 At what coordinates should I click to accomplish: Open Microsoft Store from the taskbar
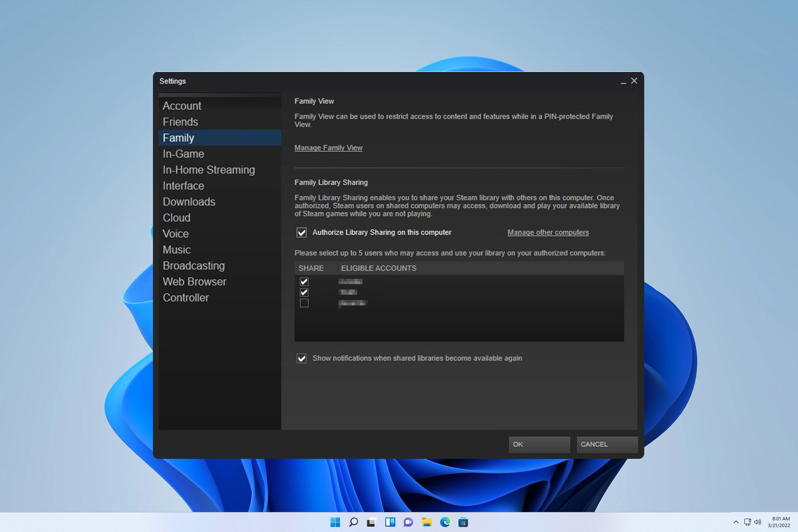[x=463, y=522]
